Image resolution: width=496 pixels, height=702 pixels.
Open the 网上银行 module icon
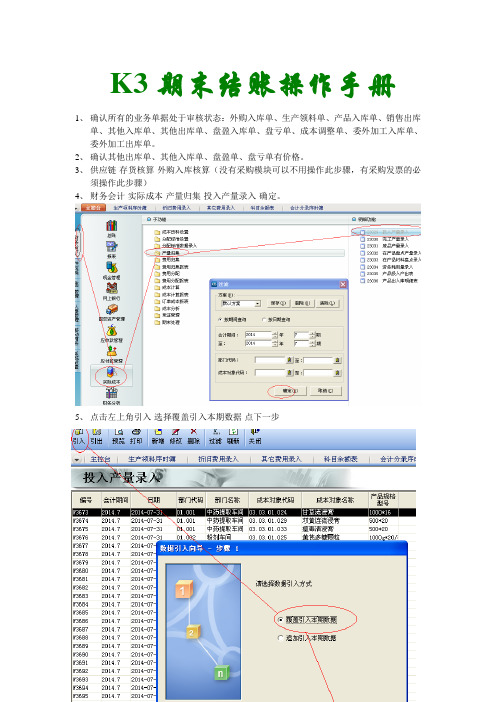(x=111, y=289)
